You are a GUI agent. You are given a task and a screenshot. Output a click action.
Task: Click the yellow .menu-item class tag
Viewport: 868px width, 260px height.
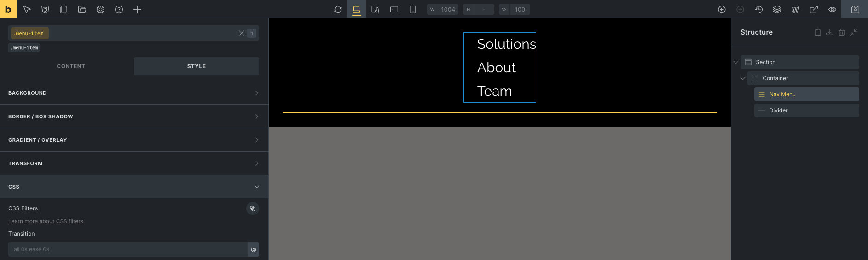[x=29, y=33]
